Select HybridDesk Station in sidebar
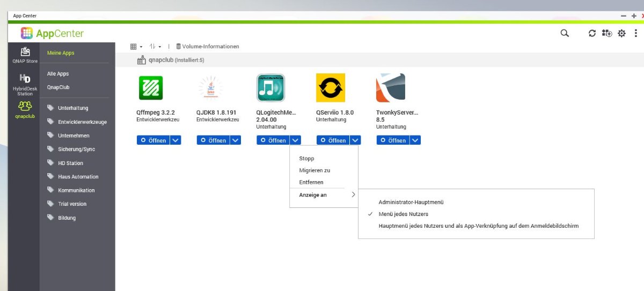The image size is (644, 291). click(25, 84)
